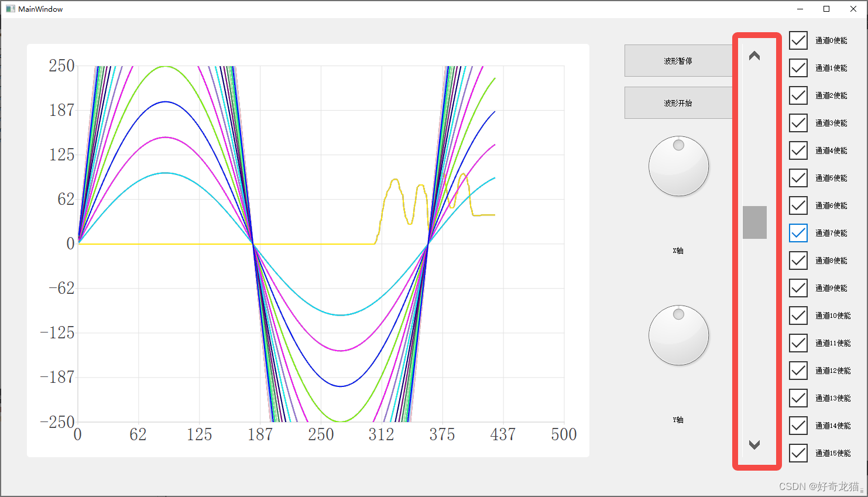Toggle the 通道1使能 checkbox
This screenshot has width=868, height=497.
(798, 68)
